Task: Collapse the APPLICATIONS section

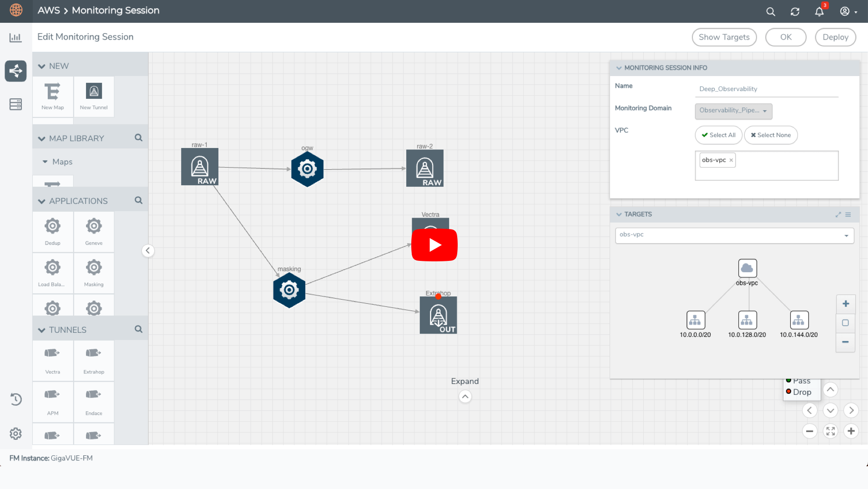Action: point(42,201)
